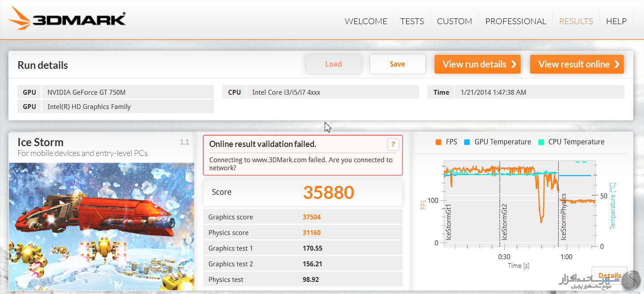This screenshot has height=294, width=644.
Task: Open the HELP tab
Action: click(616, 21)
